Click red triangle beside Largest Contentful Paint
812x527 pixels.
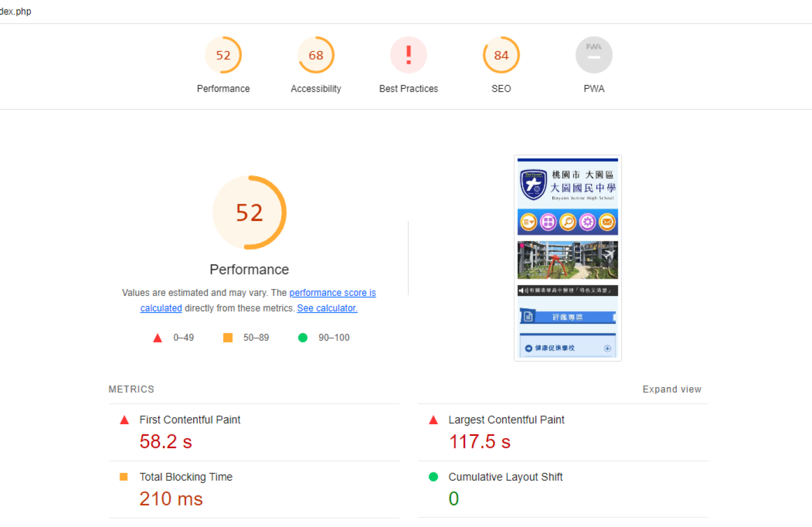pos(433,420)
